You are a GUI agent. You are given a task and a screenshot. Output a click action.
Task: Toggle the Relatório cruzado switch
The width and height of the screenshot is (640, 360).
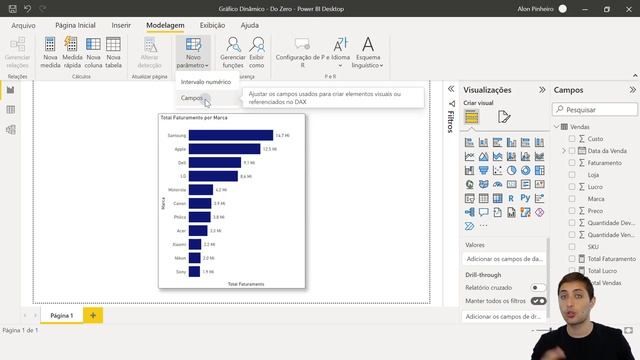tap(538, 287)
